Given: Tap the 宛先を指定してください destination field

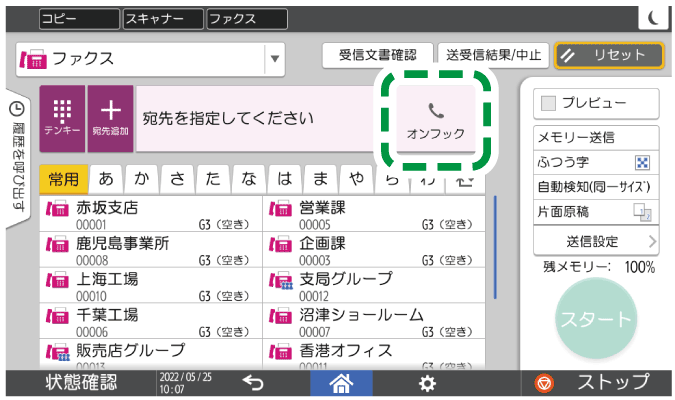Looking at the screenshot, I should pos(256,118).
